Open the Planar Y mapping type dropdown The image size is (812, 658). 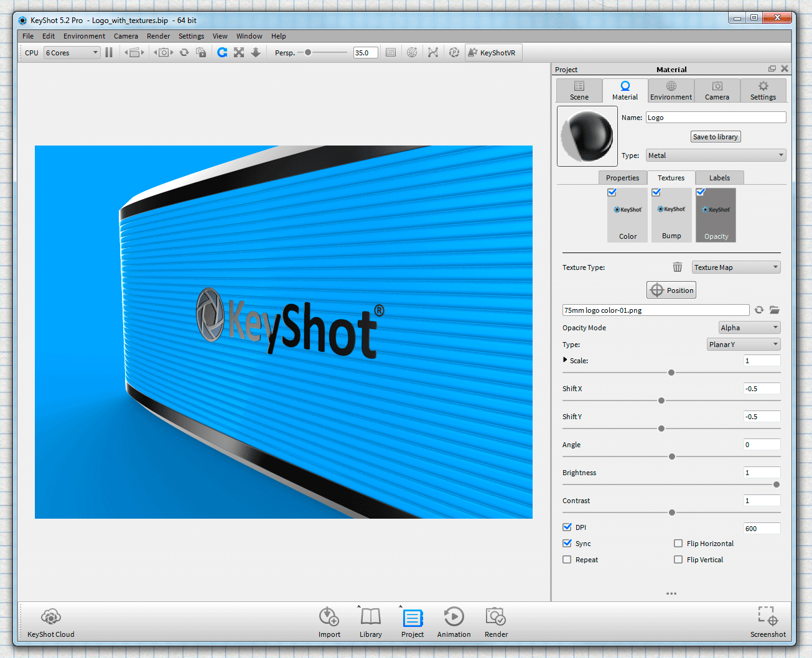coord(744,345)
